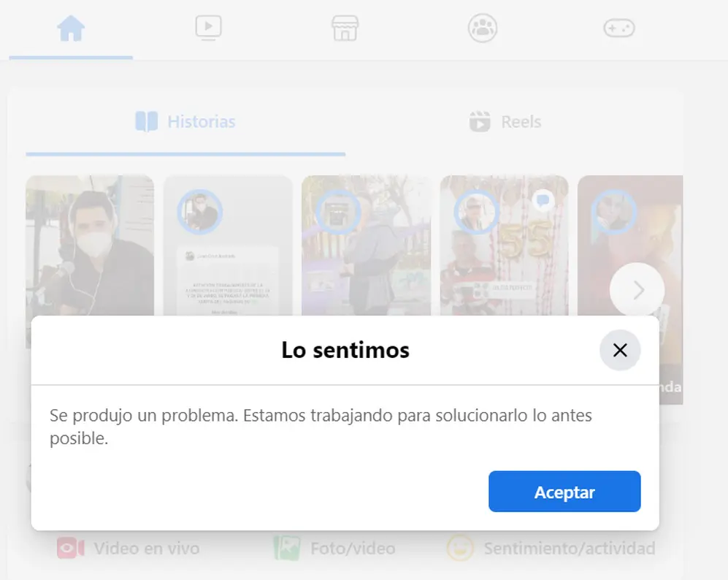
Task: Click profile avatar on text notice story
Action: [x=199, y=212]
